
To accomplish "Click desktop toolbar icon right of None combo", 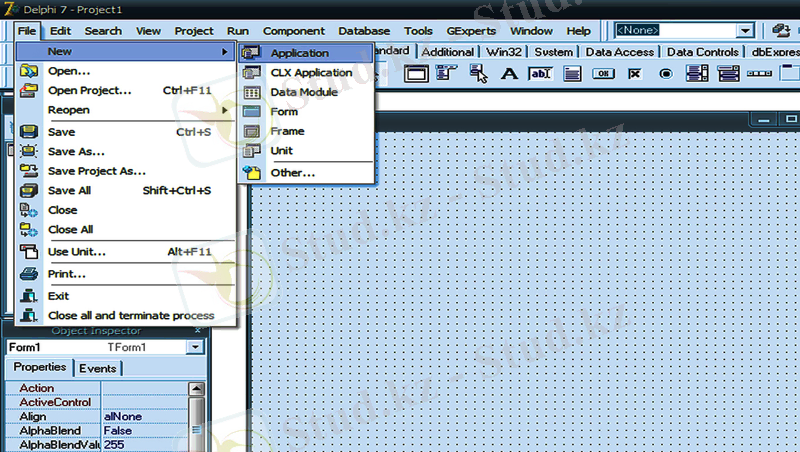I will (781, 31).
